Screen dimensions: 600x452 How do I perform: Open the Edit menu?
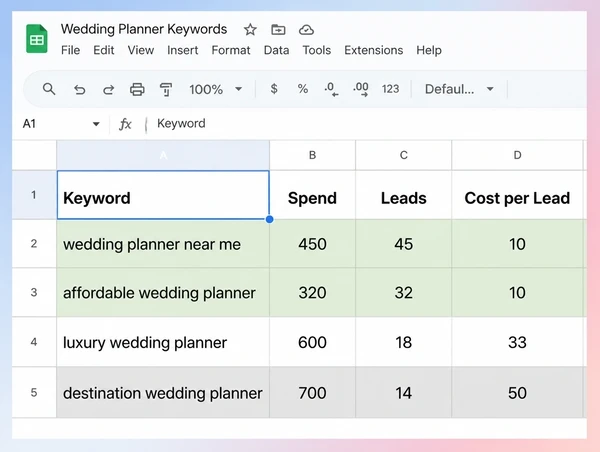(x=104, y=50)
